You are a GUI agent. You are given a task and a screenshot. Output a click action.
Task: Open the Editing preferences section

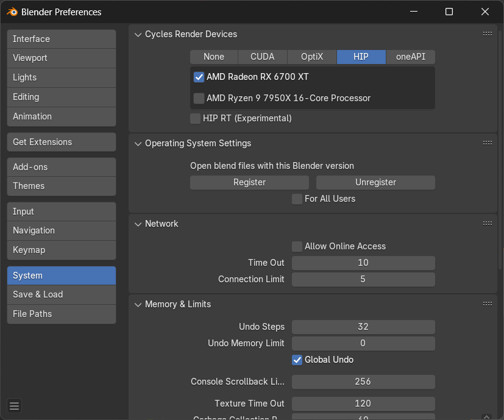[x=62, y=97]
